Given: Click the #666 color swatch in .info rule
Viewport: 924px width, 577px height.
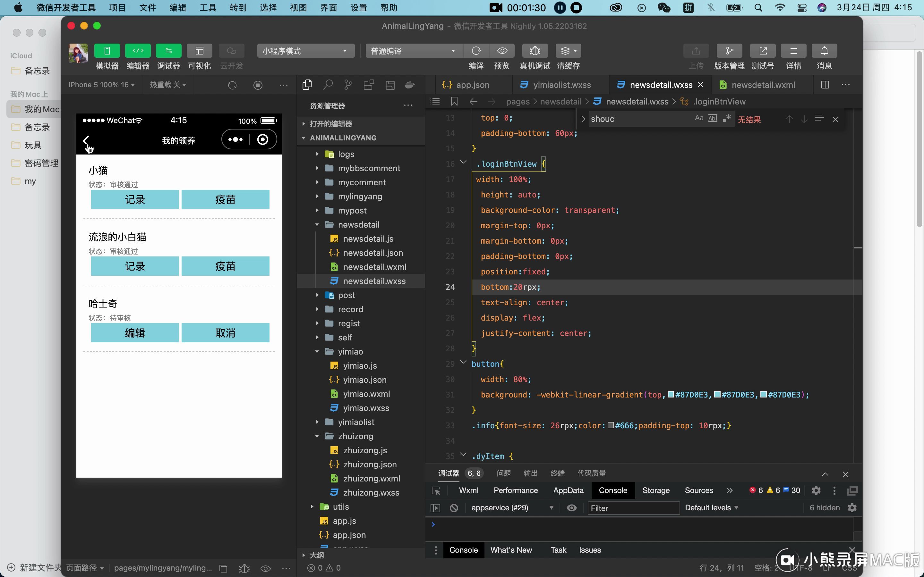Looking at the screenshot, I should [x=611, y=425].
